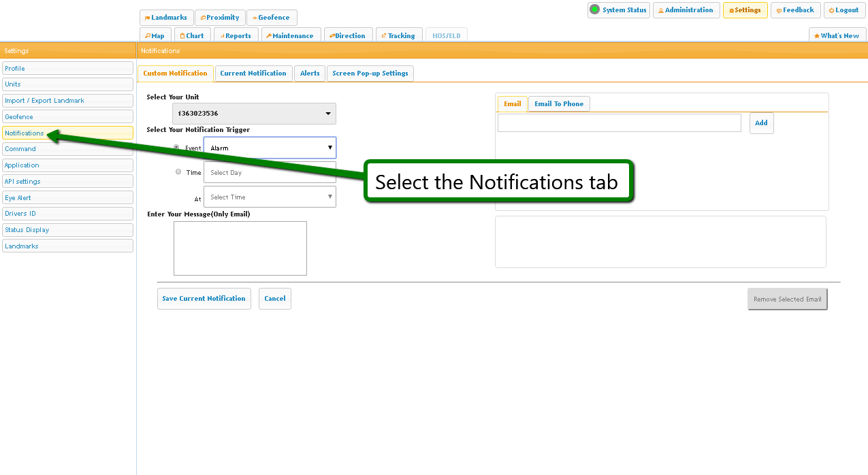Image resolution: width=868 pixels, height=475 pixels.
Task: Expand the Select Time dropdown
Action: point(270,197)
